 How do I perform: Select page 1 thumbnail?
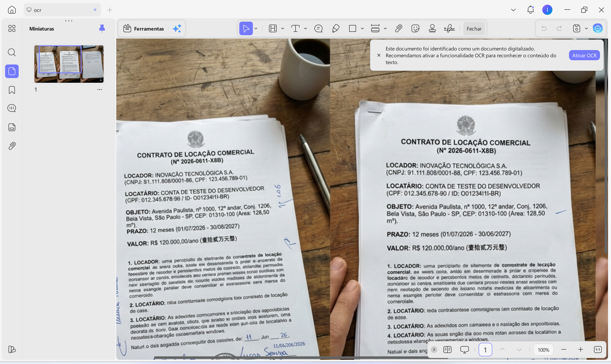[x=69, y=64]
